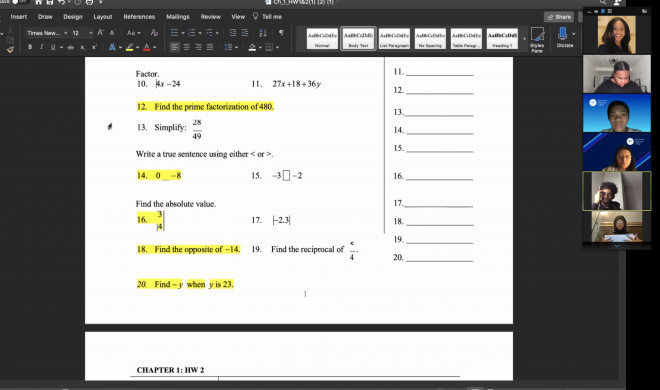Click the Center align icon
Image resolution: width=660 pixels, height=390 pixels.
[x=186, y=47]
